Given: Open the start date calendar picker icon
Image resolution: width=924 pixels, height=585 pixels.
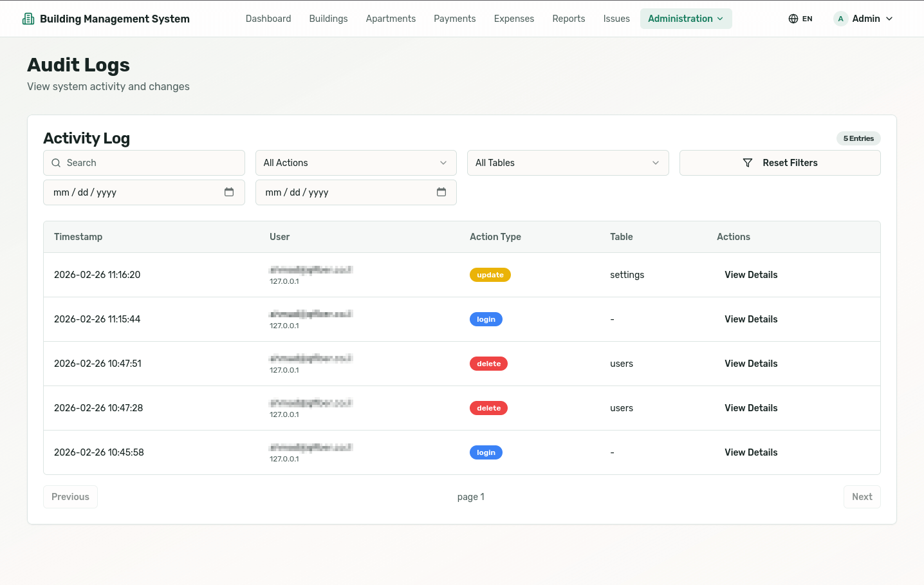Looking at the screenshot, I should click(x=229, y=192).
